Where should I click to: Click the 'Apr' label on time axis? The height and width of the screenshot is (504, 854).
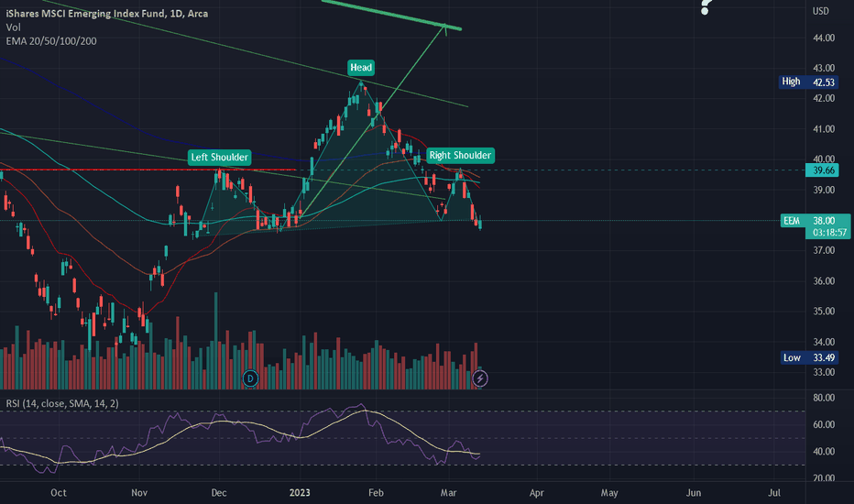tap(536, 493)
